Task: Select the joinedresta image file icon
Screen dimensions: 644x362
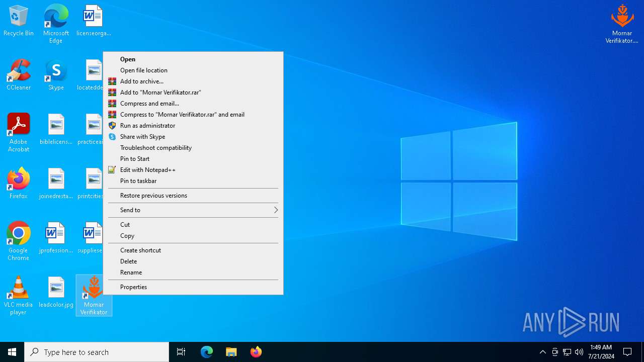Action: pos(56,184)
